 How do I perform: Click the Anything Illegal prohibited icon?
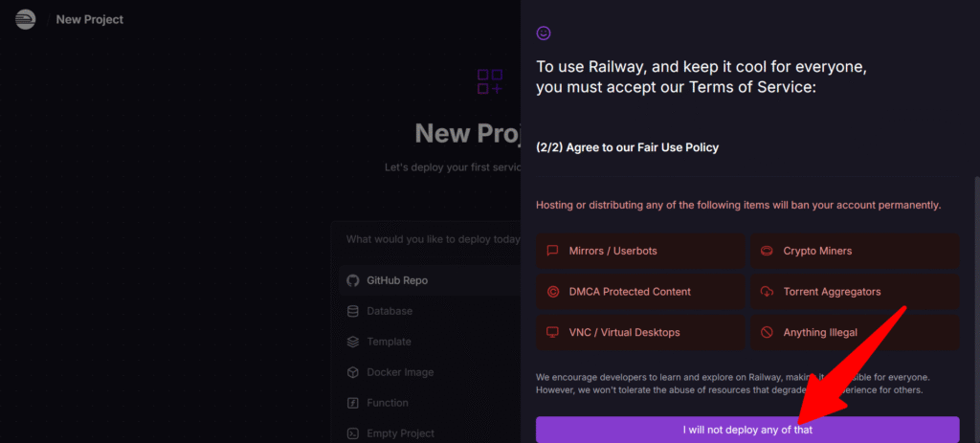767,332
